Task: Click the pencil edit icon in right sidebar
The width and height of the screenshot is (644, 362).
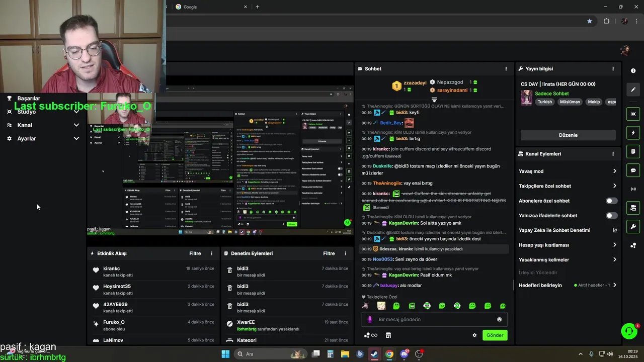Action: click(633, 89)
